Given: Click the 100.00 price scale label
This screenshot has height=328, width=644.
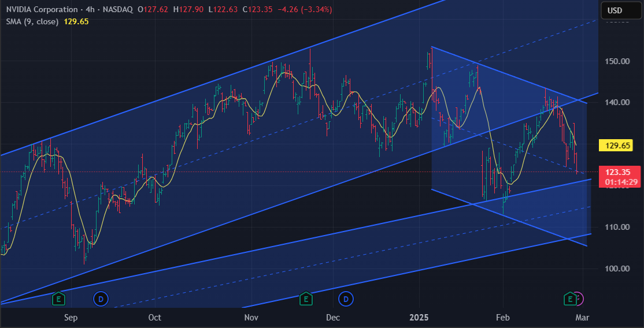Looking at the screenshot, I should [619, 269].
